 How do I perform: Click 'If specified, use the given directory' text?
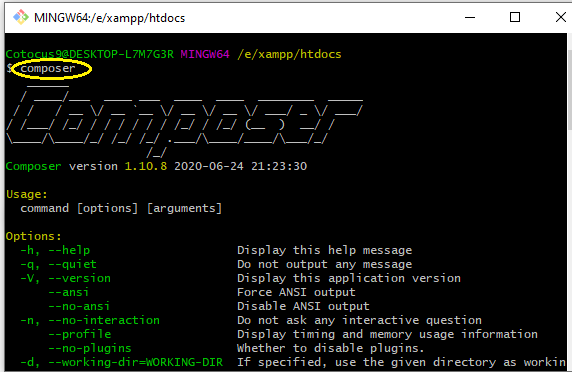pos(367,362)
